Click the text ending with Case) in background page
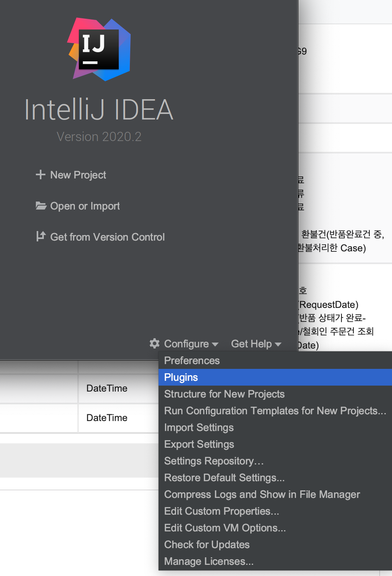 click(332, 248)
